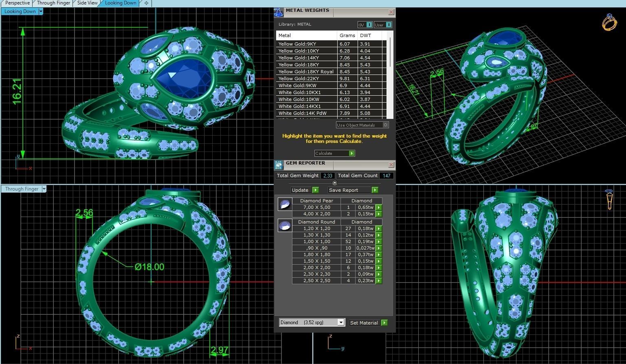Click green arrow for 2,50 X 2,50 round
The image size is (626, 364).
point(379,281)
